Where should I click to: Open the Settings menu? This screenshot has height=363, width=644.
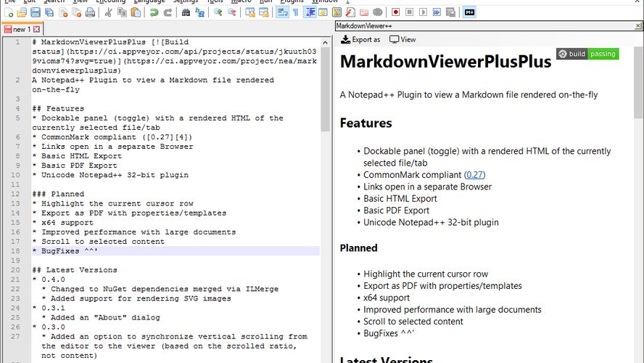[x=185, y=1]
